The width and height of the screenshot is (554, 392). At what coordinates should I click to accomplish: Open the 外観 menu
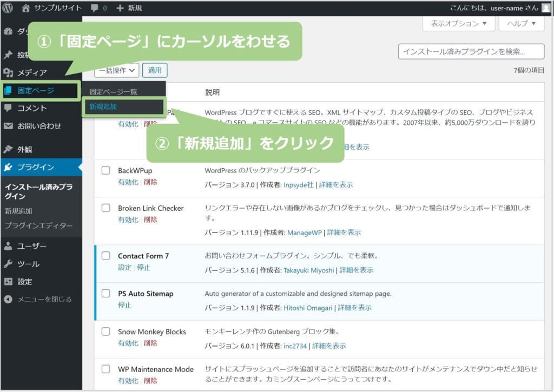pos(25,149)
